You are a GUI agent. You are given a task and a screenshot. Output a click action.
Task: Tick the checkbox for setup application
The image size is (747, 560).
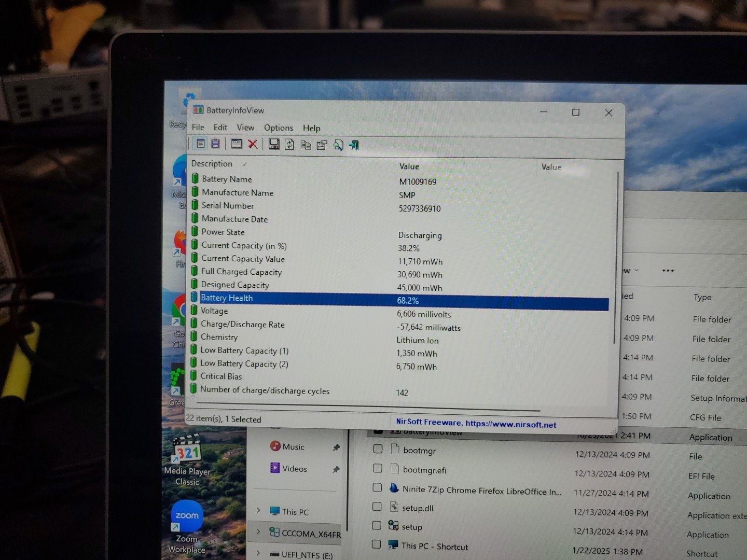click(377, 525)
